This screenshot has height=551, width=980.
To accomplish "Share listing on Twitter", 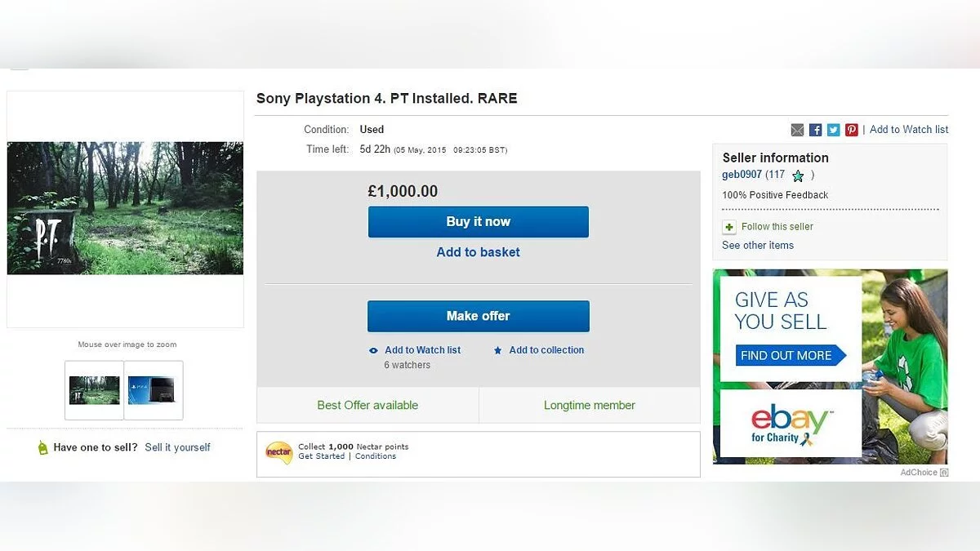I will point(833,130).
